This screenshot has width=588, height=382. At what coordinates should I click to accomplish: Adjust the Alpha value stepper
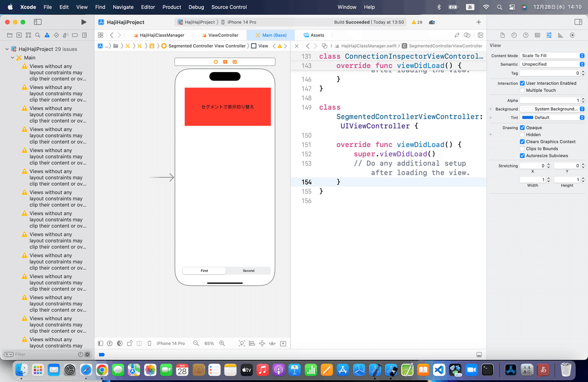[583, 100]
